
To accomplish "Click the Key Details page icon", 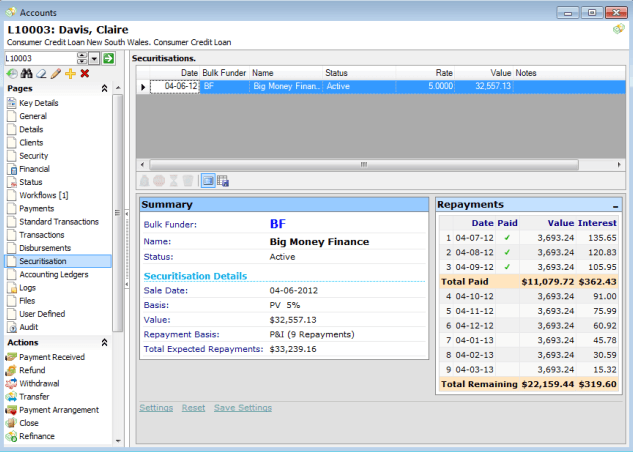I will [12, 103].
